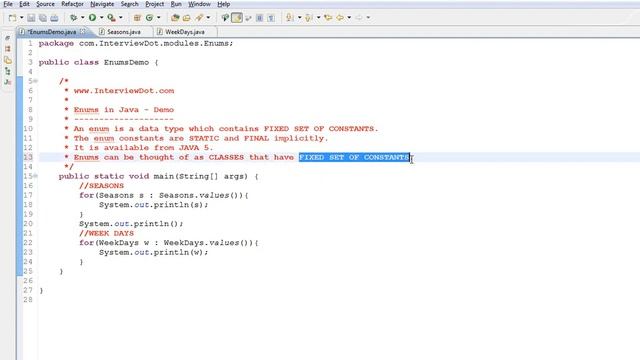Open JUnit view icon in left sidebar
Screen dimensions: 640x360
(7, 82)
